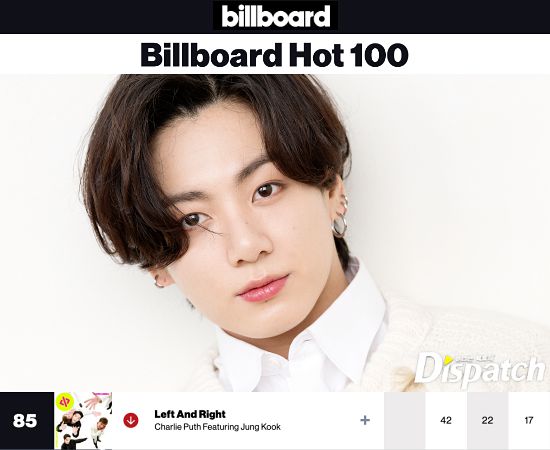Click the Billboard Hot 100 heading
Screen dimensions: 550x450
pos(274,55)
